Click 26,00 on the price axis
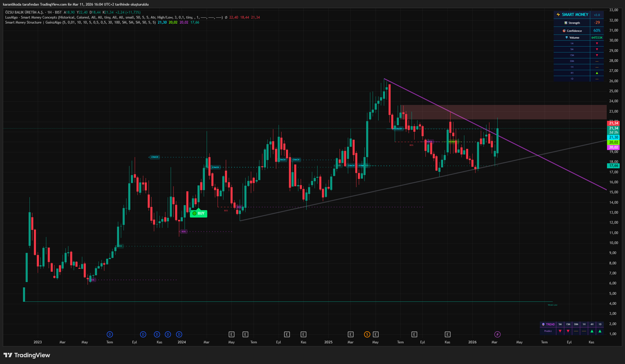Image resolution: width=625 pixels, height=364 pixels. click(613, 81)
